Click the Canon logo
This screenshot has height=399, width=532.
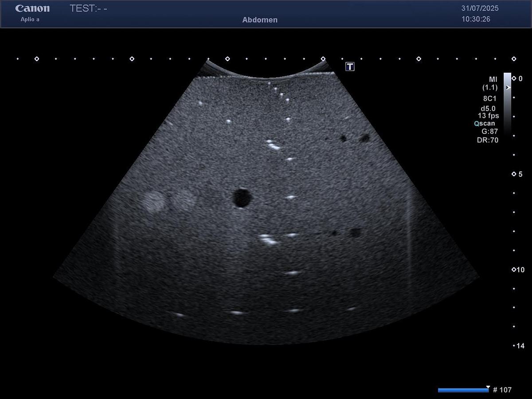(32, 8)
